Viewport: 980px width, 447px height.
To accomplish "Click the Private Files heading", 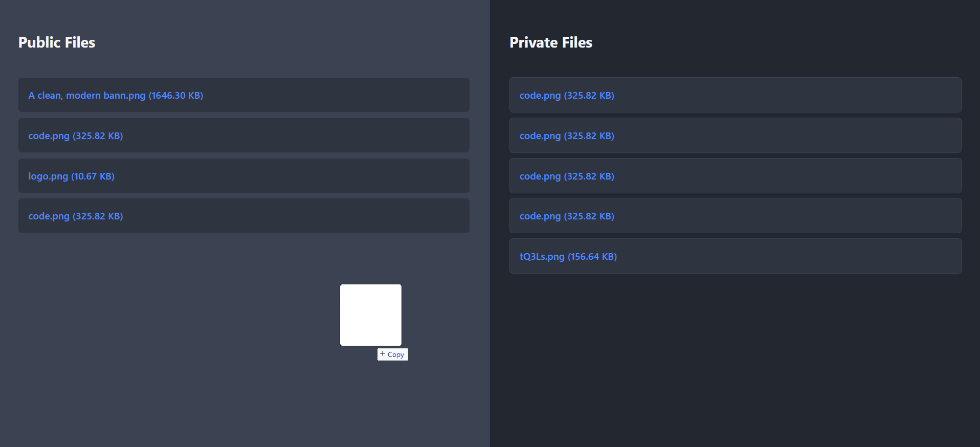I will [x=551, y=42].
